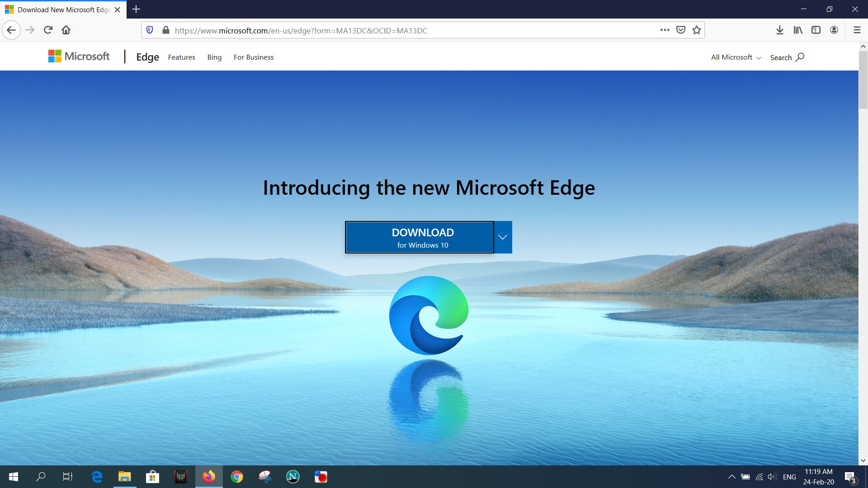868x488 pixels.
Task: Click the page scrollbar thumb
Action: point(863,80)
